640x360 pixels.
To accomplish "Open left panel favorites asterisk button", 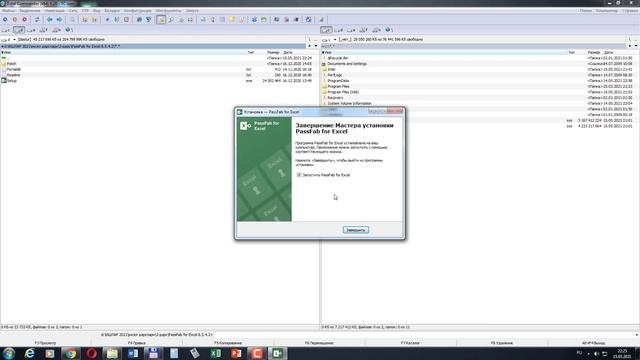I will (309, 46).
